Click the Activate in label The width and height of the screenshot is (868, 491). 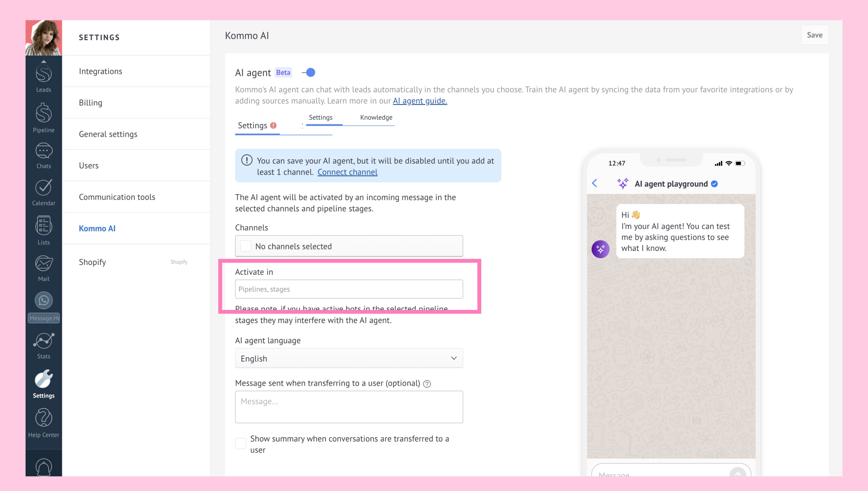[254, 272]
